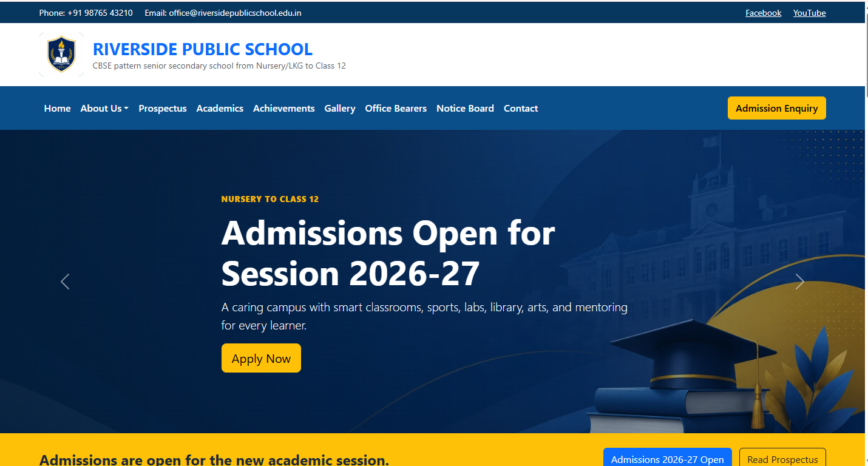View the Office Bearers page
This screenshot has height=466, width=868.
point(396,108)
